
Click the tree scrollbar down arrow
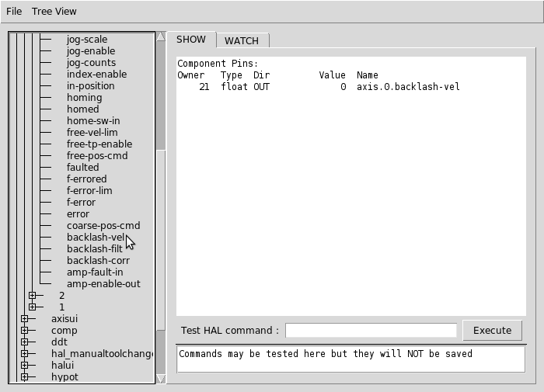tap(161, 379)
